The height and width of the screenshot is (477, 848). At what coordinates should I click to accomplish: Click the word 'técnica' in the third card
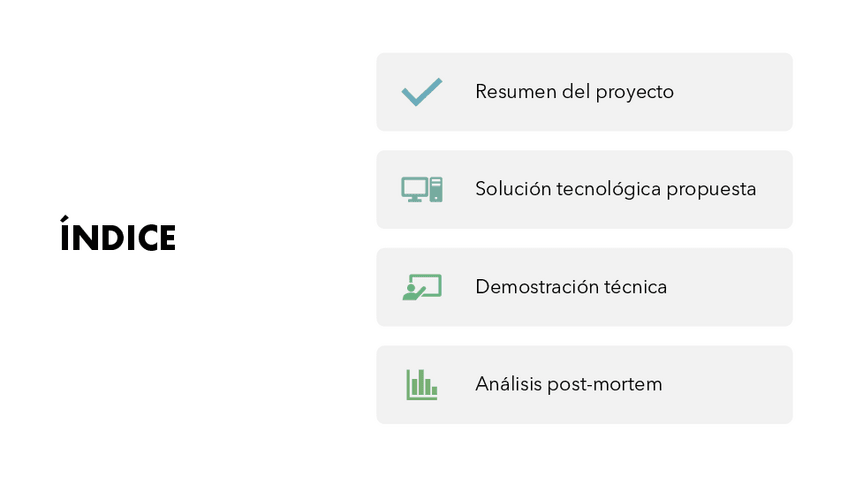click(x=635, y=287)
